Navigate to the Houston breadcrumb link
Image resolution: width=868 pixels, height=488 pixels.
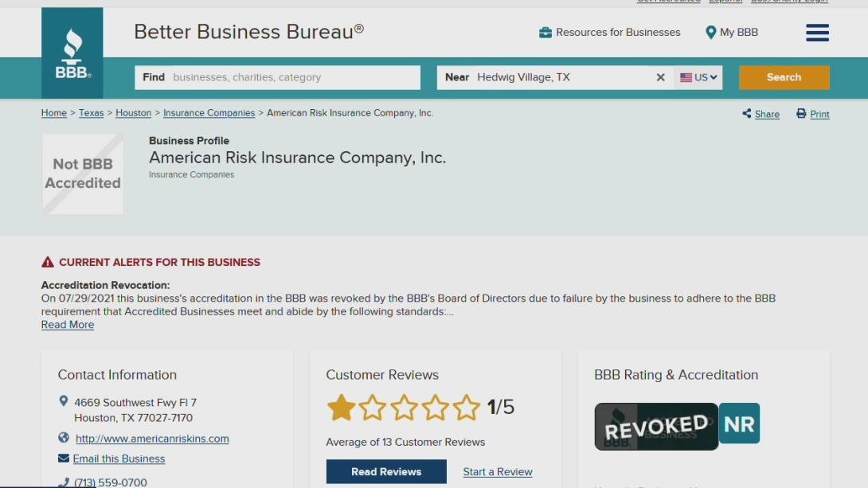tap(133, 113)
